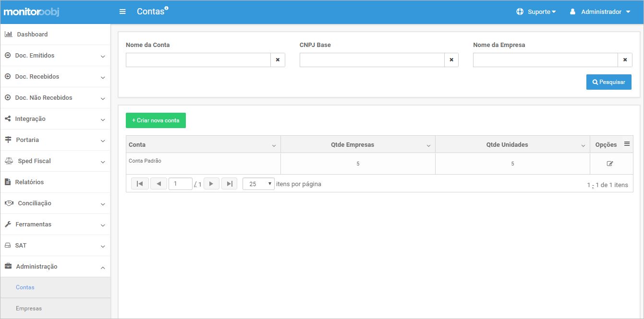
Task: Focus the Nome da Conta input
Action: coord(198,60)
